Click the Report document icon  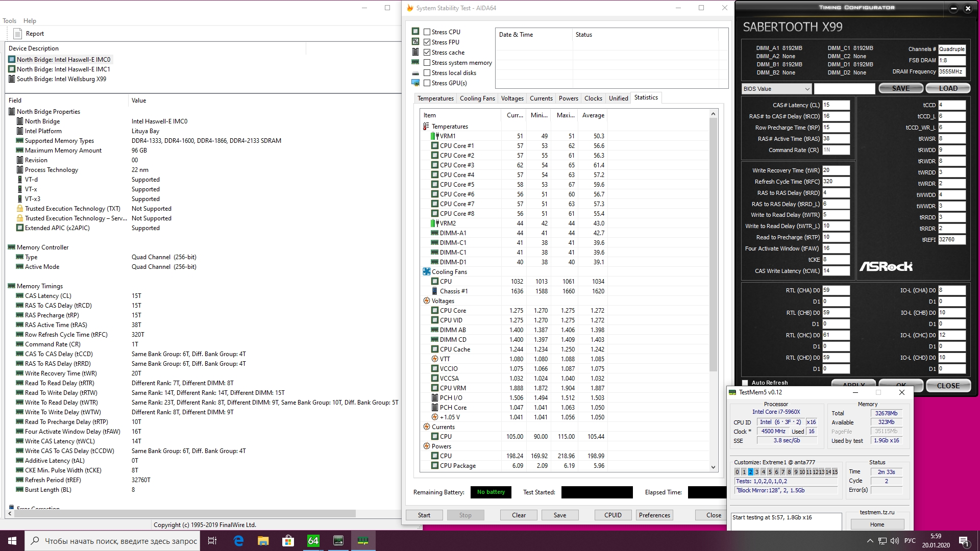pos(18,34)
